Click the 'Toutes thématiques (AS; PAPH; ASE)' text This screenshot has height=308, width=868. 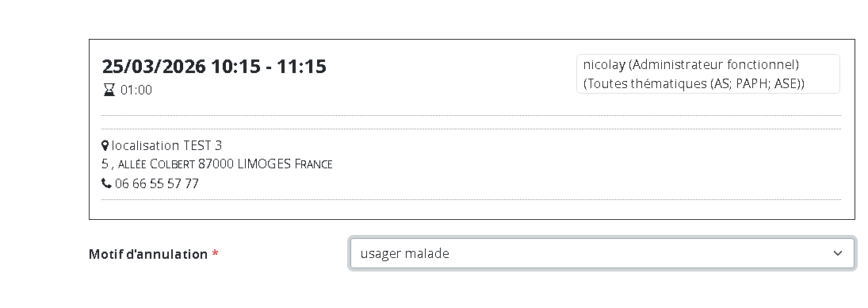(x=694, y=83)
